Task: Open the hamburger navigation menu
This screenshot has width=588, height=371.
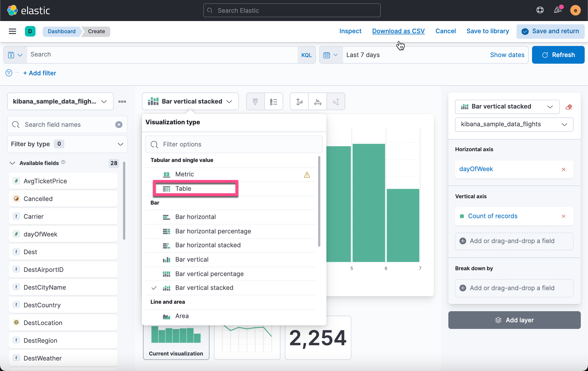Action: (12, 31)
